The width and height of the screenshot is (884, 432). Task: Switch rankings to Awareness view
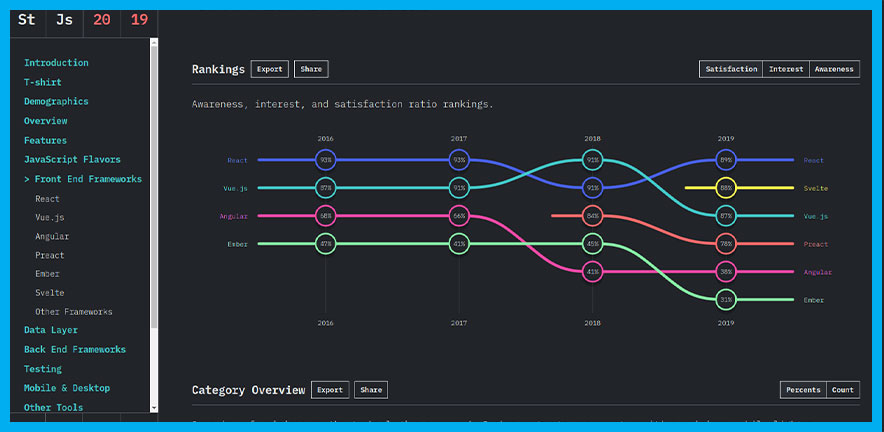tap(834, 69)
